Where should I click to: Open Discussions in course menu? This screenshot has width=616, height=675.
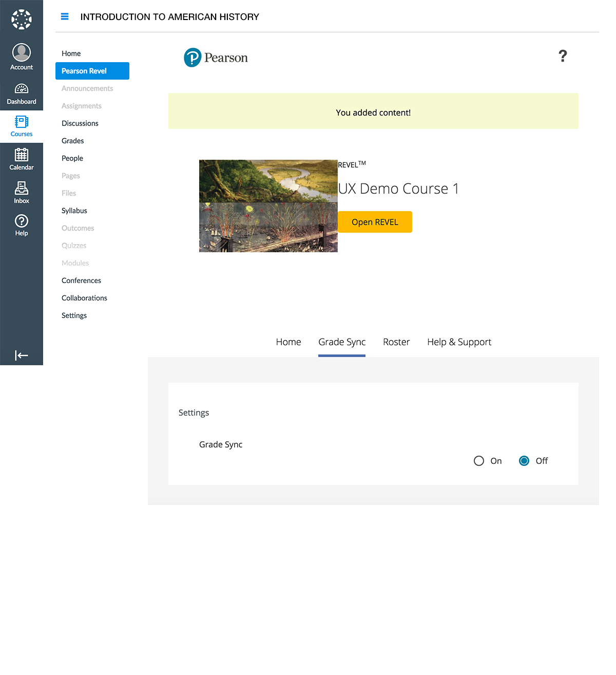coord(80,123)
